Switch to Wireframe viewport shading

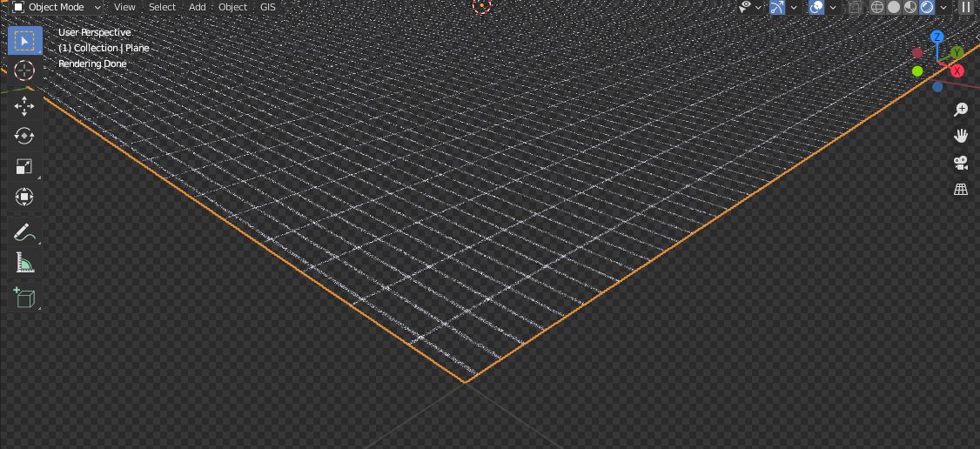[877, 7]
